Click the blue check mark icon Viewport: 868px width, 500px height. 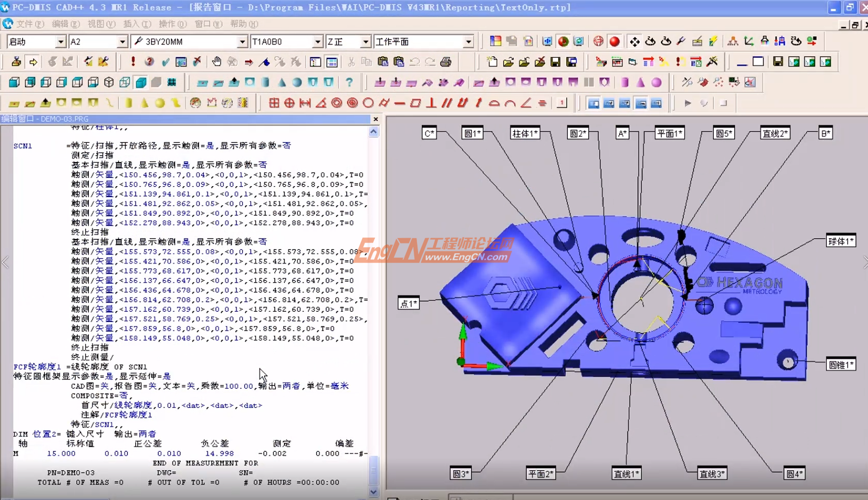coord(165,62)
